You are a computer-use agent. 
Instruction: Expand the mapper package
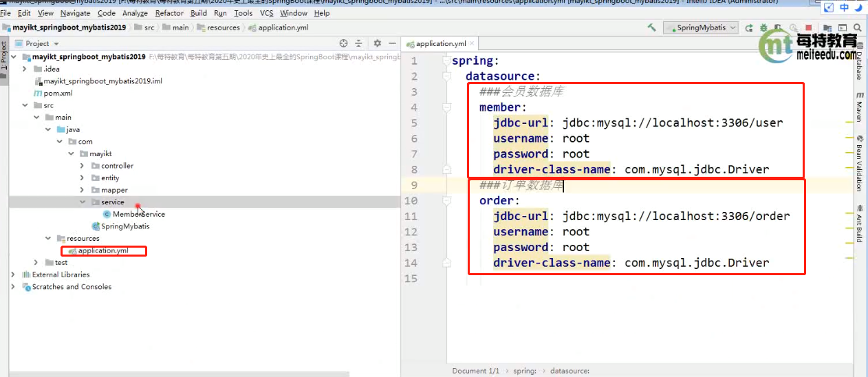[x=83, y=190]
